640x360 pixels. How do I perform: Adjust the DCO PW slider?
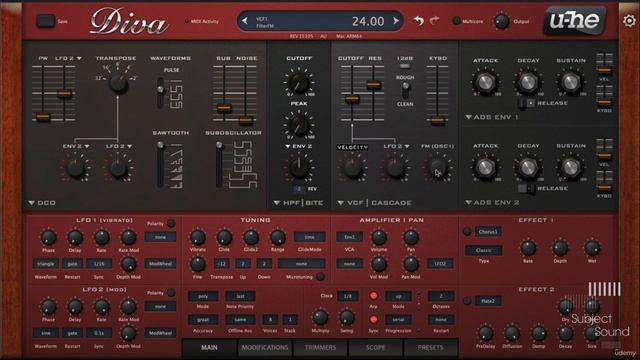43,117
